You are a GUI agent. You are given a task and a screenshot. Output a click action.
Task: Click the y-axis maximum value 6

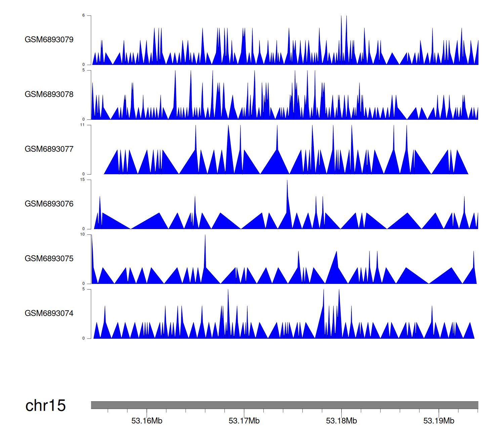pyautogui.click(x=84, y=15)
